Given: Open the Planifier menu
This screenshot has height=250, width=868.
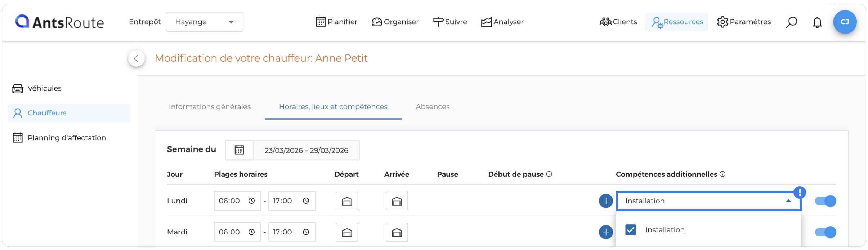Looking at the screenshot, I should click(x=336, y=22).
